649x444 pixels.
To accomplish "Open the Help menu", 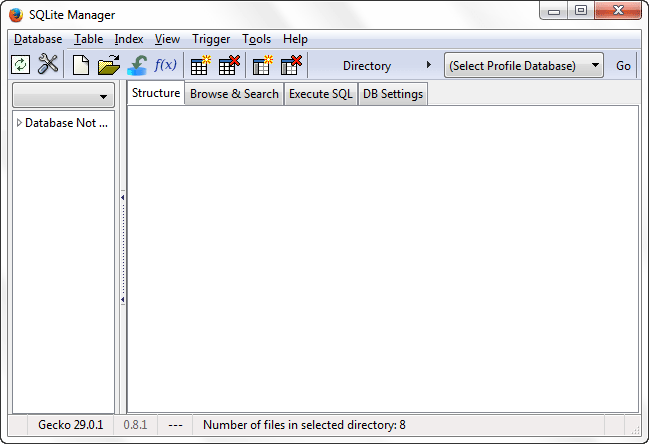I will tap(295, 39).
